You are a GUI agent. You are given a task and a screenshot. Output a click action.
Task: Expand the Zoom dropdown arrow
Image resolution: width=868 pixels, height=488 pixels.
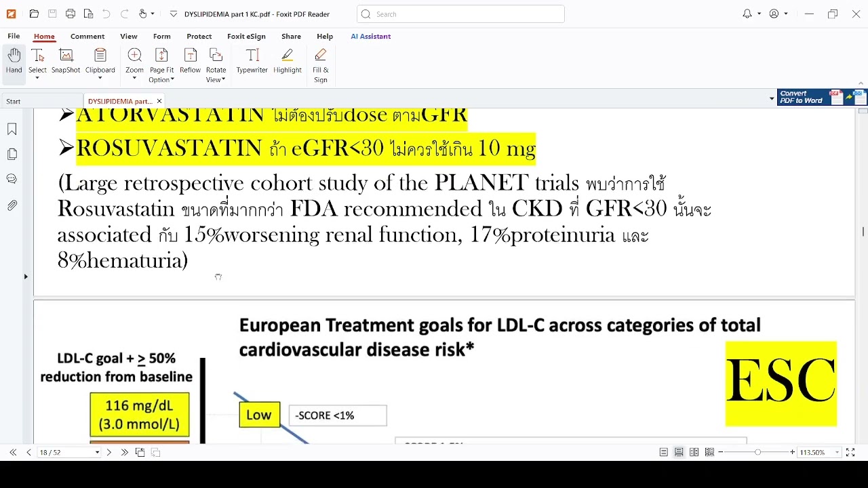(134, 79)
